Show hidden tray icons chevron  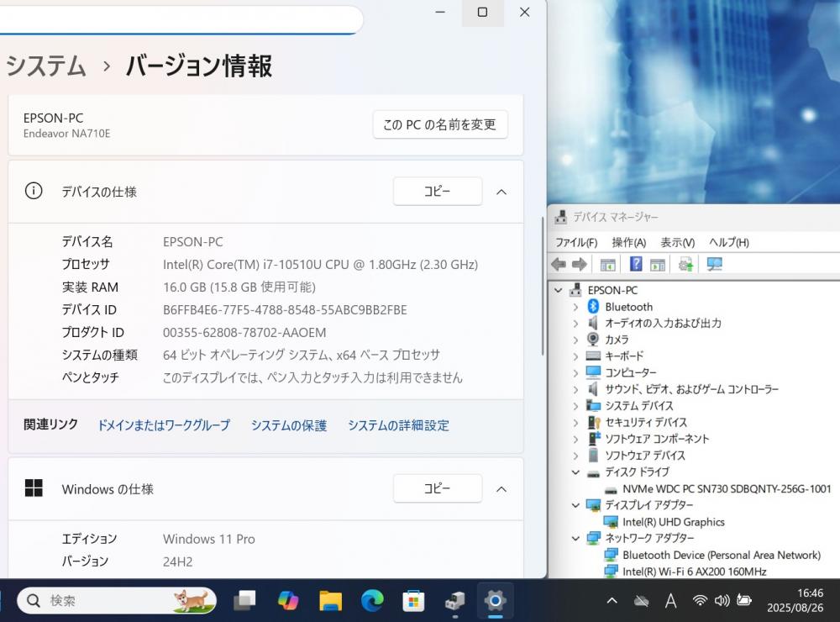[612, 600]
